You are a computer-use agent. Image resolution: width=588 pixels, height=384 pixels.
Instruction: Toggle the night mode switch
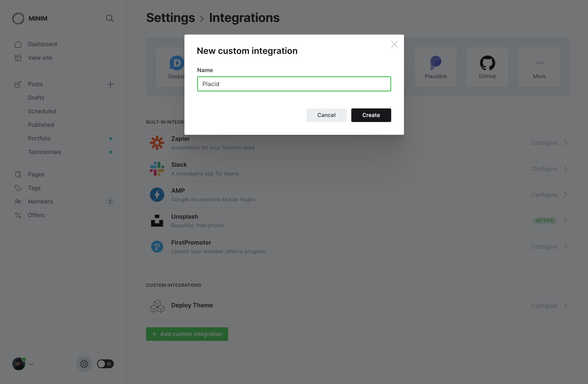(105, 364)
